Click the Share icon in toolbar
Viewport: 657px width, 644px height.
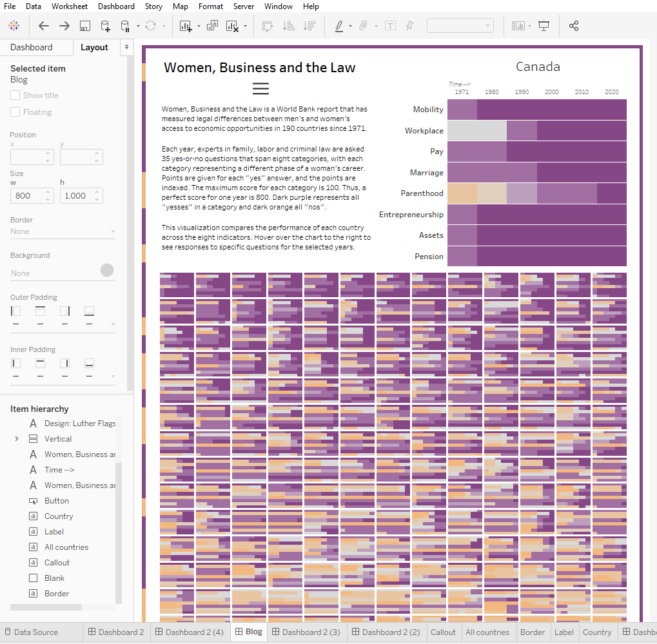coord(573,26)
